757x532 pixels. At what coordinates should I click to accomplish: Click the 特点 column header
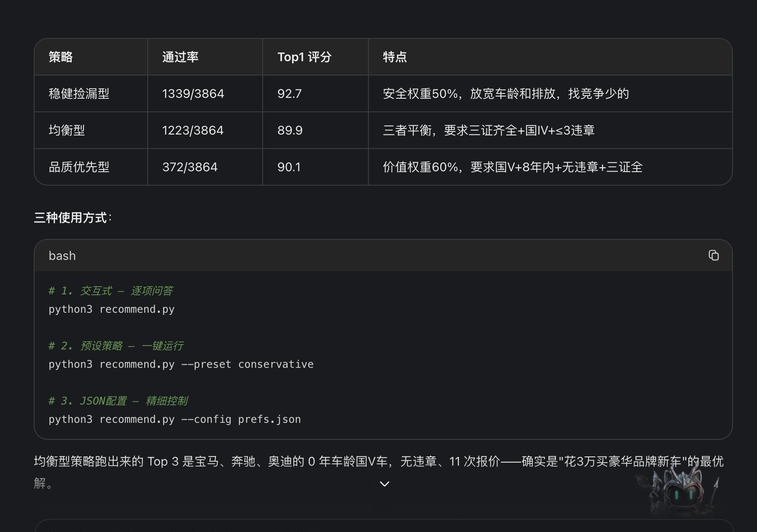(395, 57)
